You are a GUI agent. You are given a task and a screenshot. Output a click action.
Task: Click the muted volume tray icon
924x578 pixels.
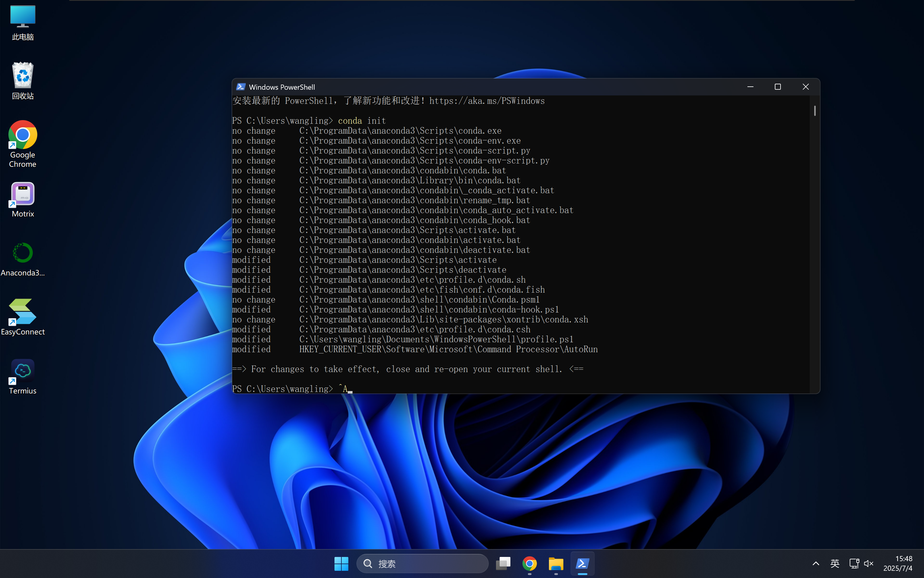tap(869, 564)
